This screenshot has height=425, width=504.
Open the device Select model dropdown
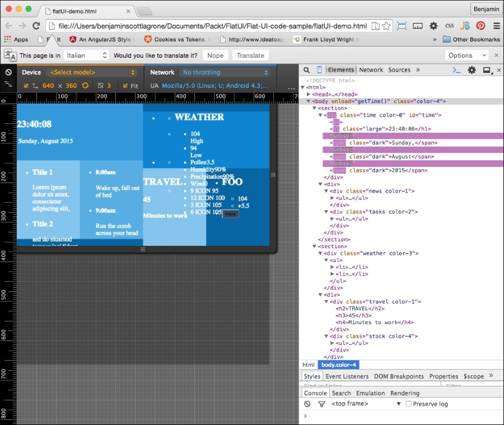(92, 72)
